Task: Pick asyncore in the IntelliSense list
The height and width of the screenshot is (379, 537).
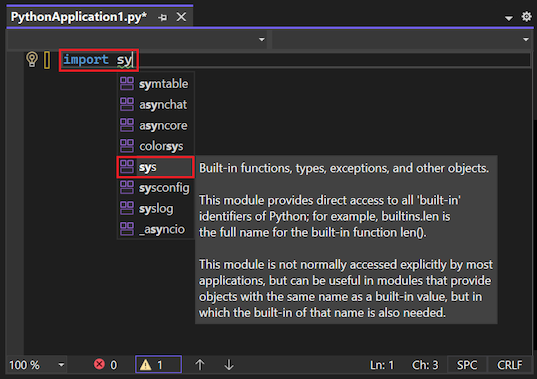Action: 156,125
